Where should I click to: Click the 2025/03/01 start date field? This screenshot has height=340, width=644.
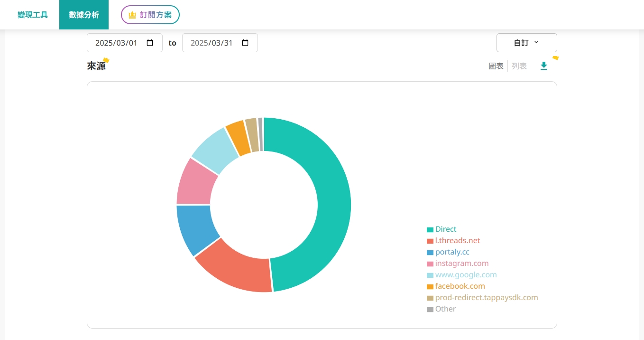click(x=125, y=43)
